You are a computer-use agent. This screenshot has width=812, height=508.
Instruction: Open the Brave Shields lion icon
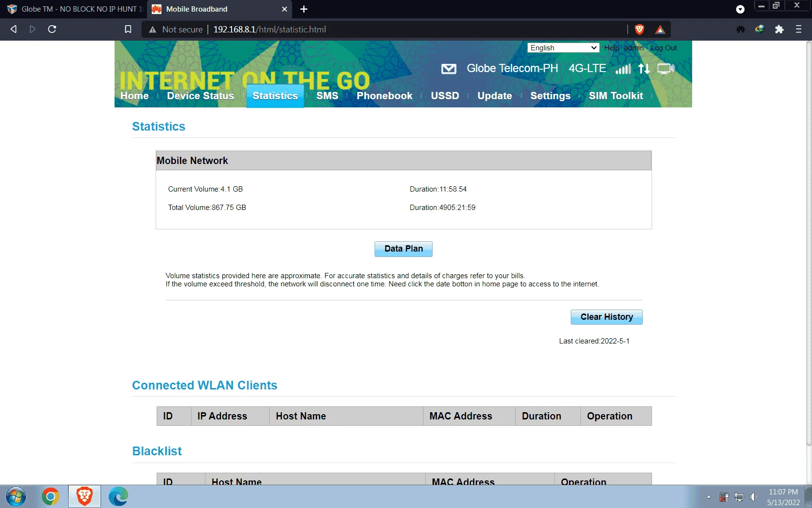[639, 30]
